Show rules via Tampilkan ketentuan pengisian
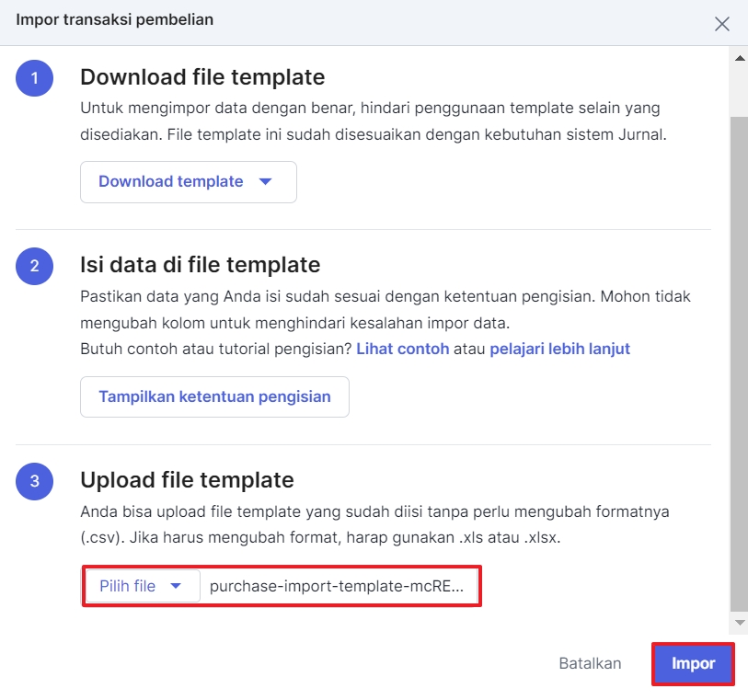The image size is (748, 700). click(214, 397)
